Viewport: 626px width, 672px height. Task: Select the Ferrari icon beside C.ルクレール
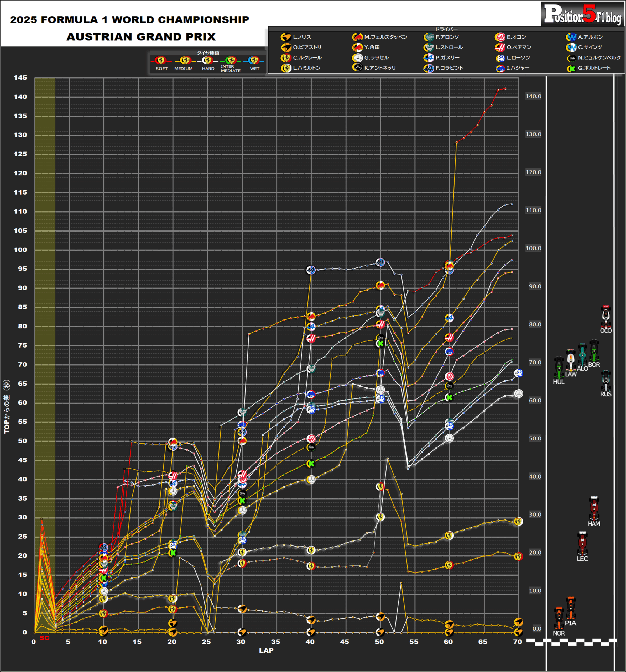[286, 58]
